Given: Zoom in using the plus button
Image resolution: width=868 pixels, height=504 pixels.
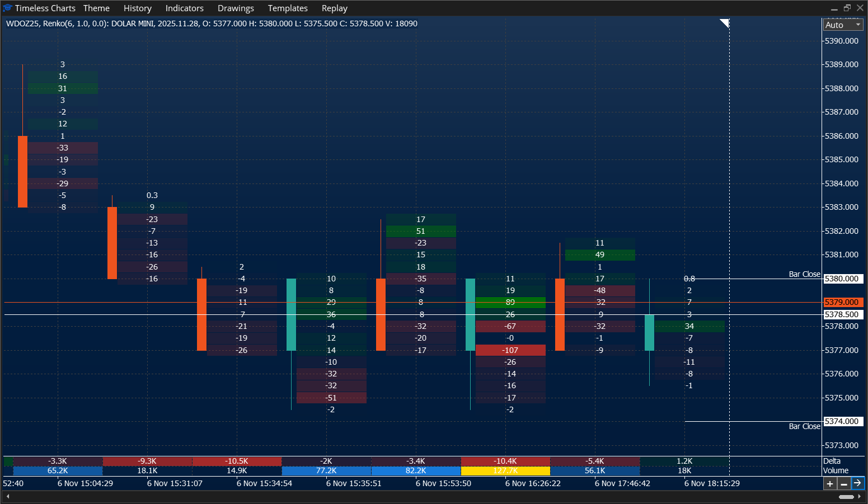Looking at the screenshot, I should coord(831,483).
